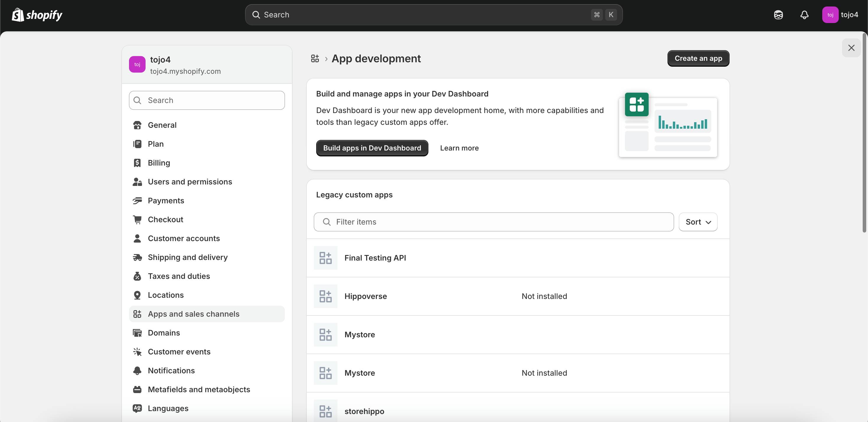The width and height of the screenshot is (868, 422).
Task: Click the Shopify logo
Action: pos(37,15)
